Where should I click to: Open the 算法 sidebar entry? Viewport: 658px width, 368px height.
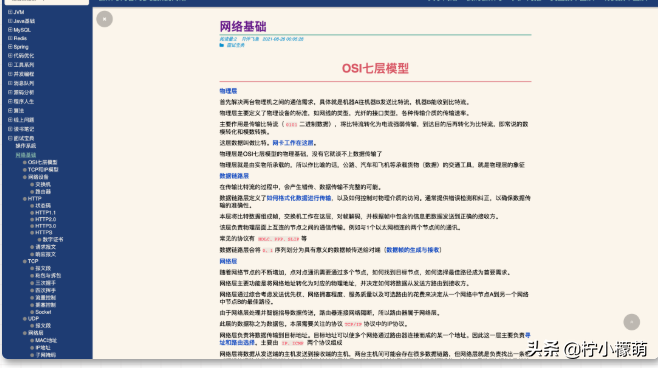tap(19, 111)
